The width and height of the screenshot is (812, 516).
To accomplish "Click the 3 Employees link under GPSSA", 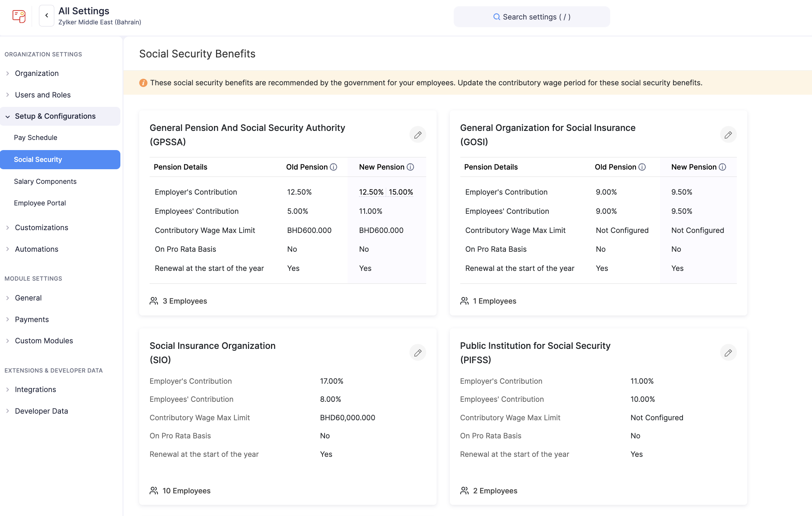I will point(184,301).
